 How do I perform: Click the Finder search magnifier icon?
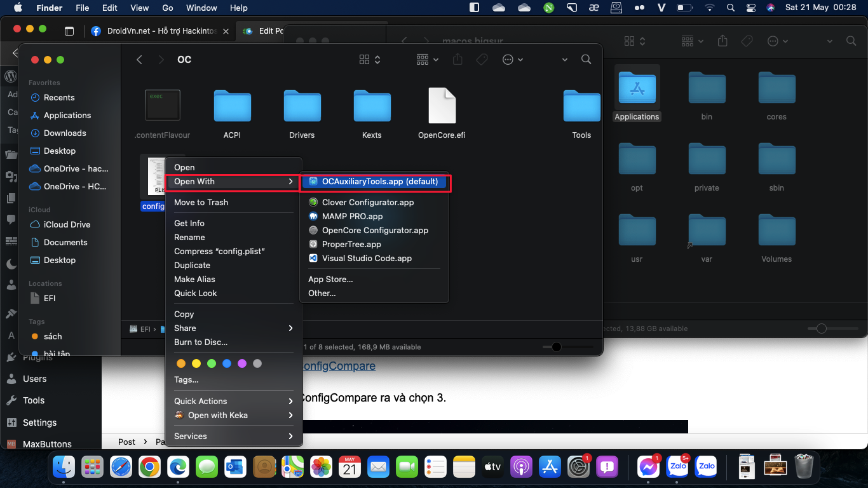click(586, 60)
